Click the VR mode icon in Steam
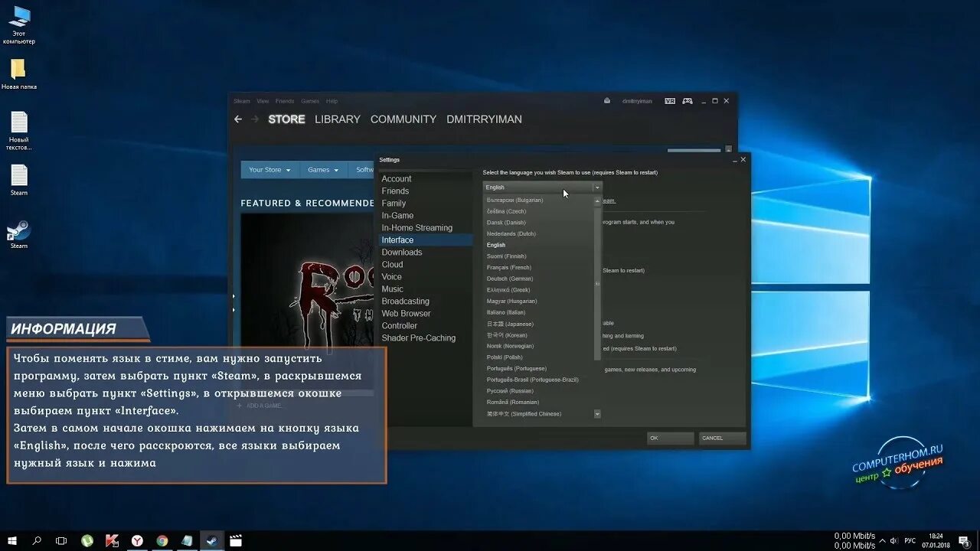The image size is (980, 551). click(x=670, y=100)
